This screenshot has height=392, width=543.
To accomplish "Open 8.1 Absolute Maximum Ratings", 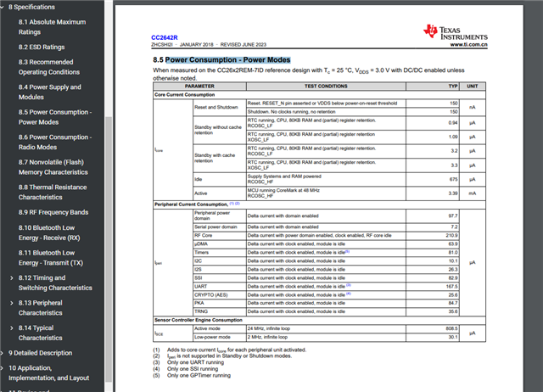I will click(x=52, y=27).
